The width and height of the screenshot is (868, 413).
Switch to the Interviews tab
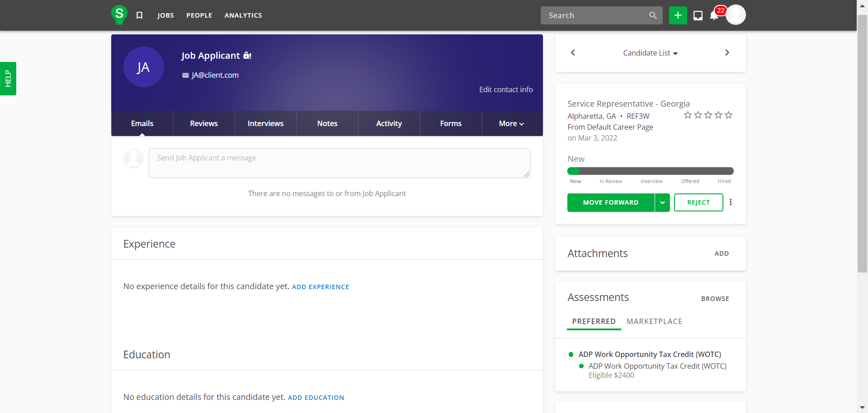click(265, 123)
